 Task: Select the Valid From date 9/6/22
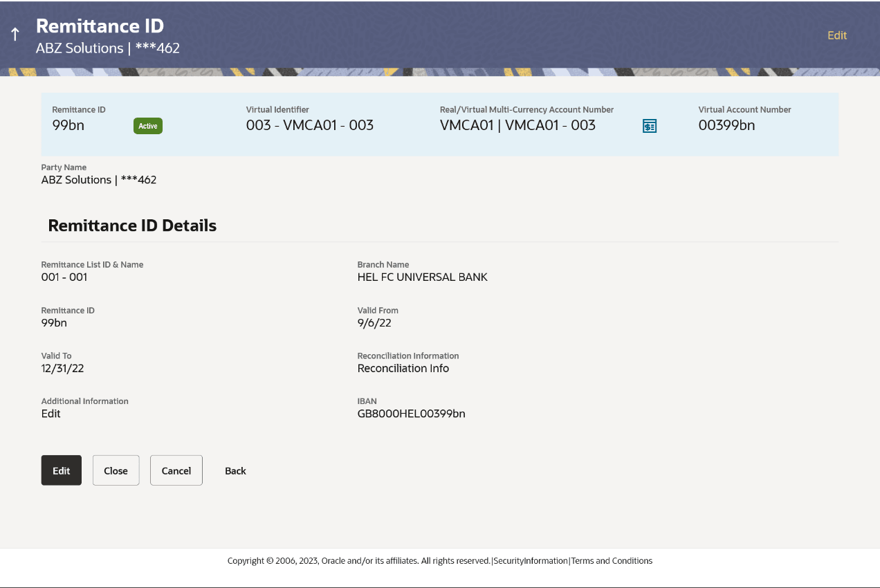click(x=374, y=322)
